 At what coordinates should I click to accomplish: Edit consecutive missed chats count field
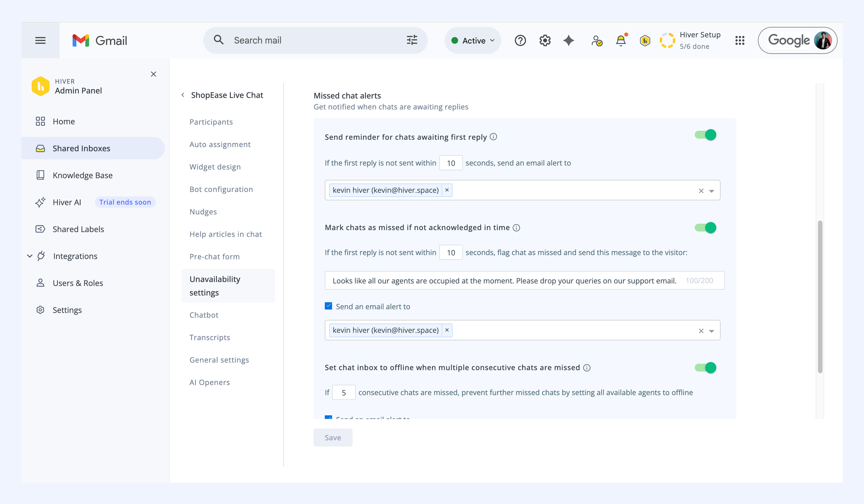click(x=344, y=393)
